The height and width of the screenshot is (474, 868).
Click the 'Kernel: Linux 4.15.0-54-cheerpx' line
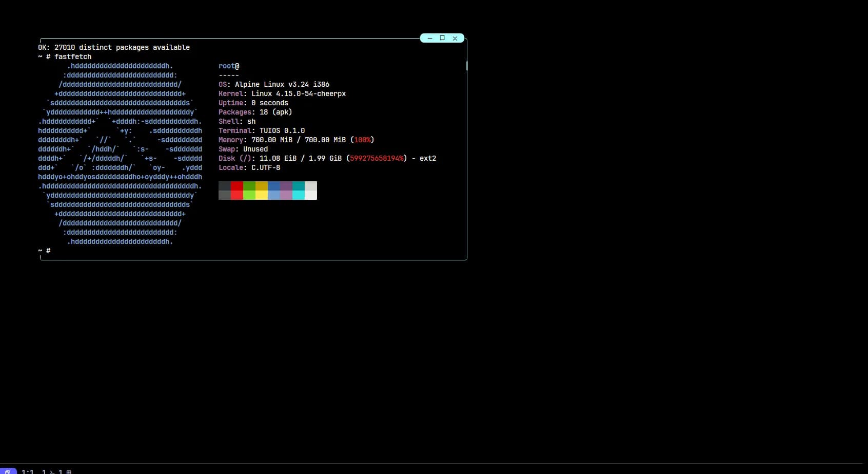[282, 93]
